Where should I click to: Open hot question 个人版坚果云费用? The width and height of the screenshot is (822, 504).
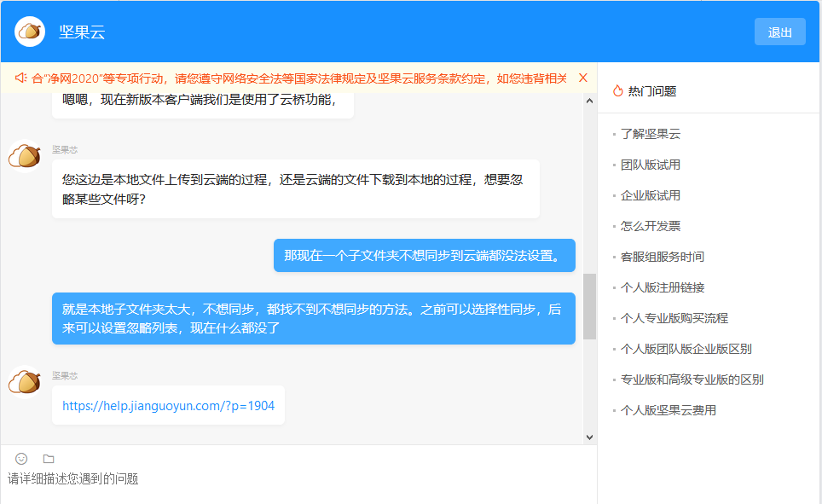pyautogui.click(x=669, y=410)
